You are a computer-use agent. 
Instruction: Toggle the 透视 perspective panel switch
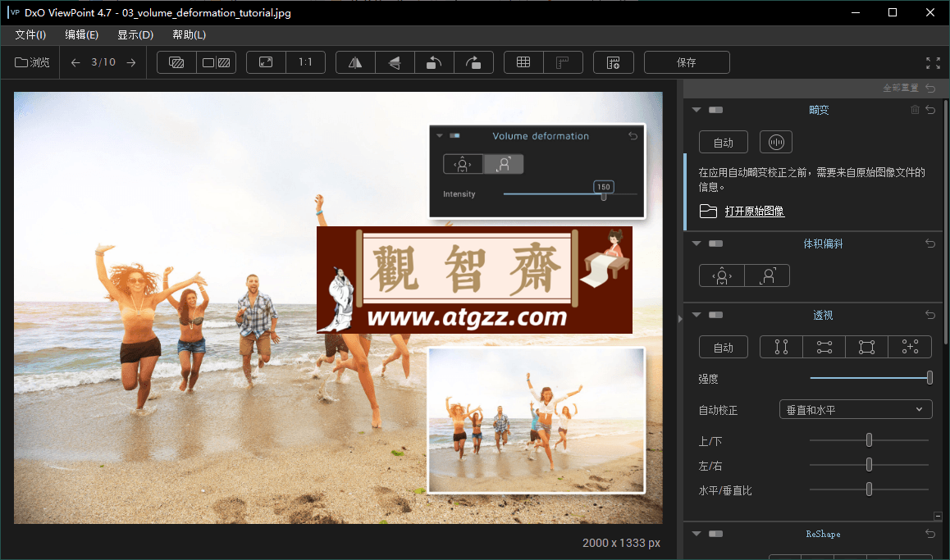click(716, 315)
